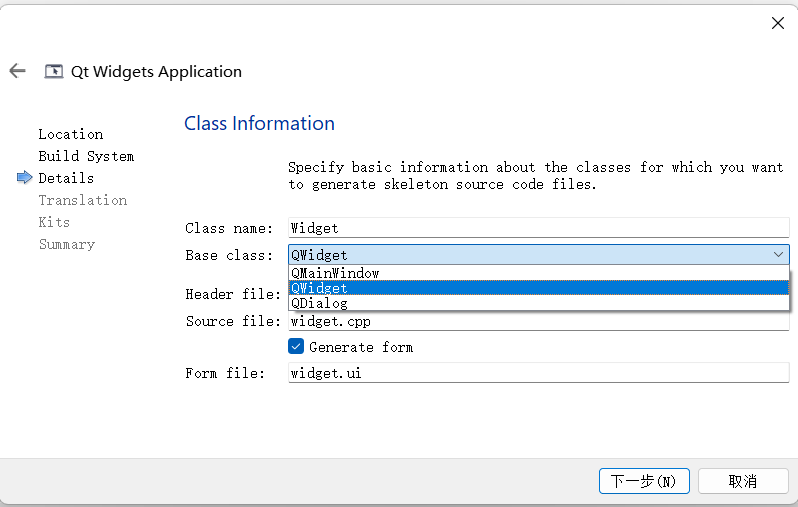
Task: Click the Source file label
Action: [x=233, y=321]
